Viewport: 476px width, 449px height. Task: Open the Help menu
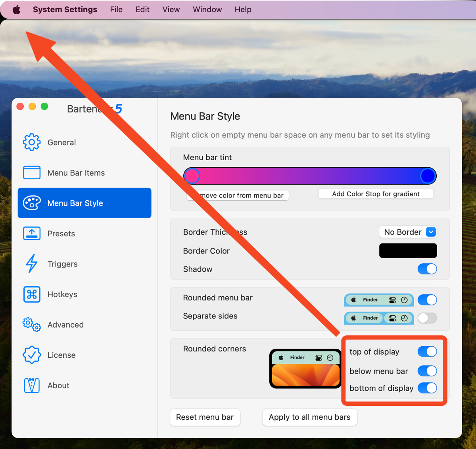[x=243, y=10]
